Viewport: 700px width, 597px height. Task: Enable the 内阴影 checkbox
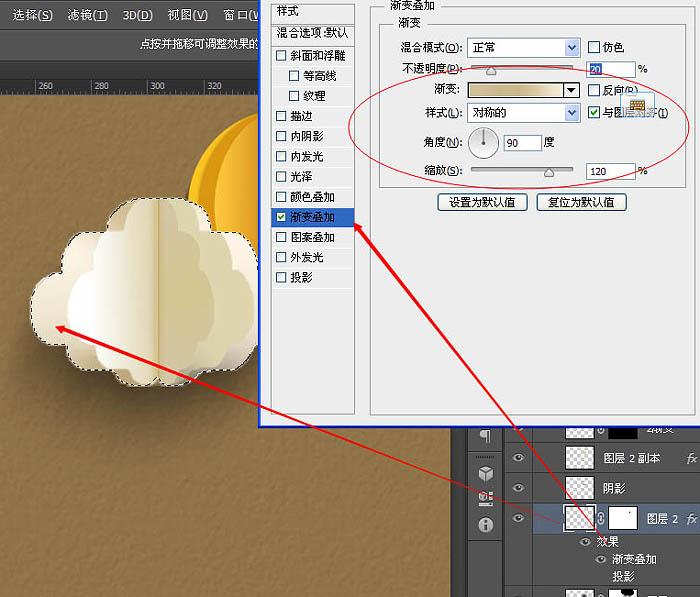point(281,136)
